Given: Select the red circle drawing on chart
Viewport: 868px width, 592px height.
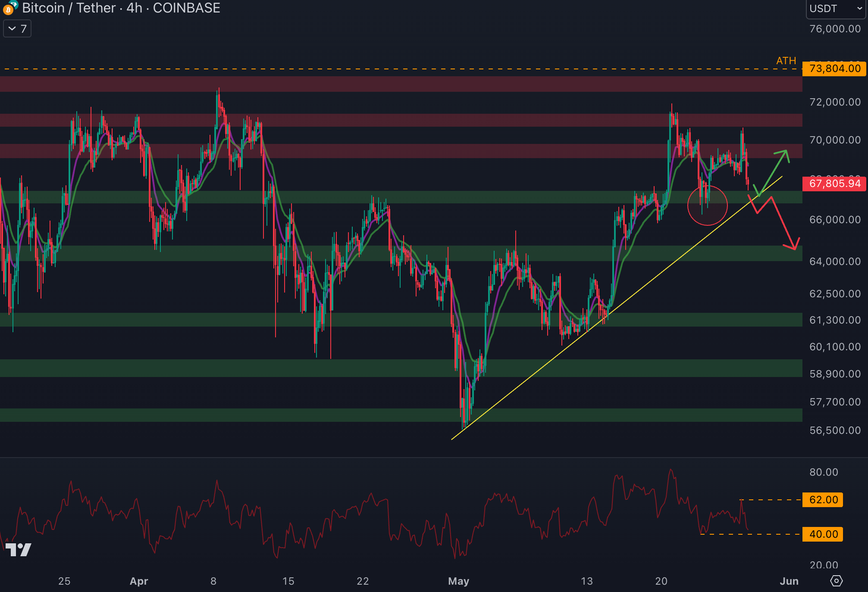Looking at the screenshot, I should [x=707, y=224].
